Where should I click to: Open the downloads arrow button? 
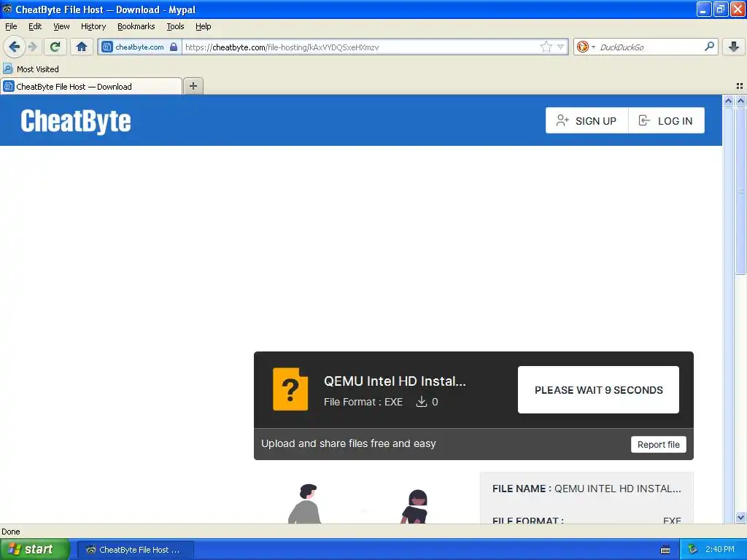coord(734,47)
